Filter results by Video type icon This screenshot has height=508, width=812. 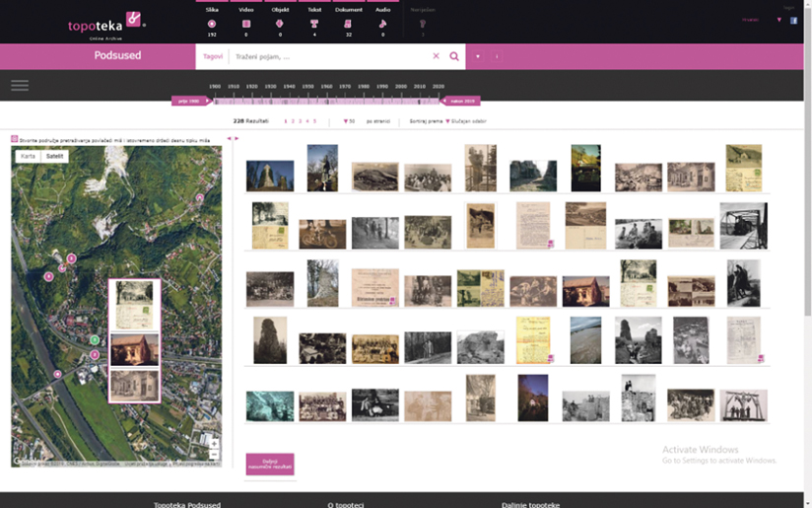pos(246,24)
